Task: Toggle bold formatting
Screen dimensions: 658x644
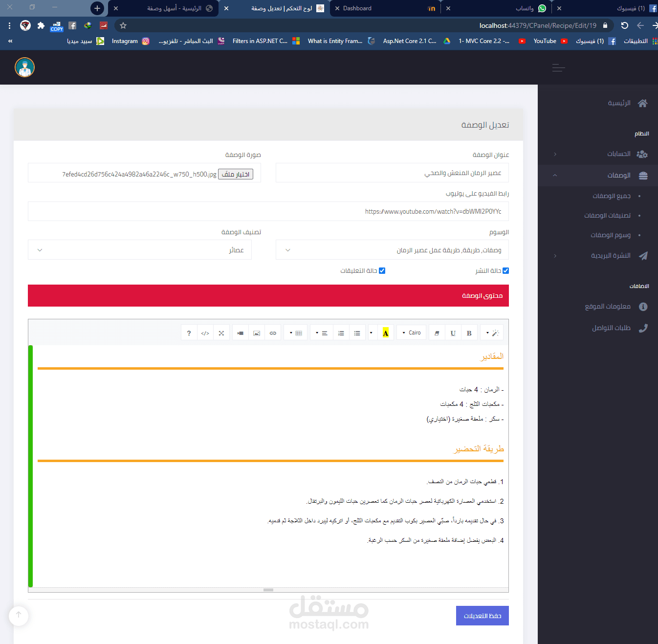Action: (469, 333)
